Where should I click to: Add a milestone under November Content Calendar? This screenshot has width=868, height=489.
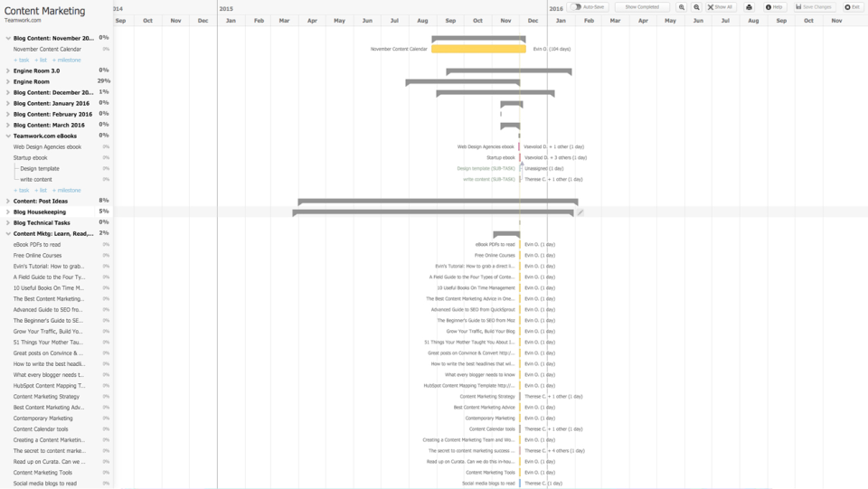(66, 60)
